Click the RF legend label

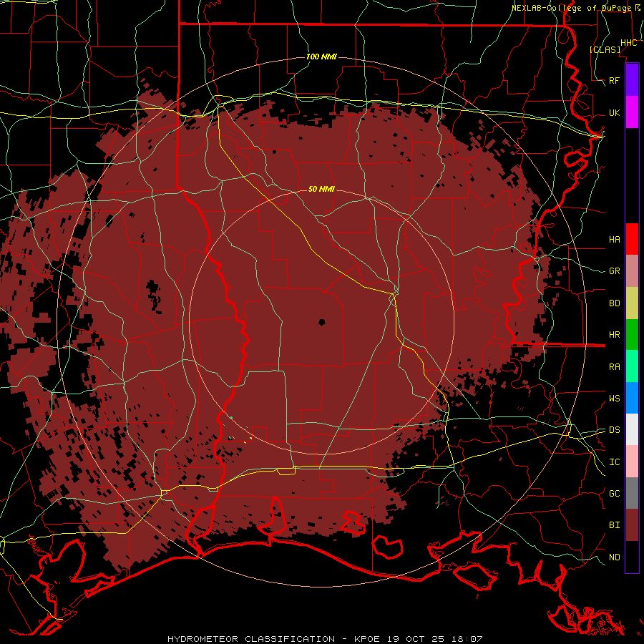614,80
